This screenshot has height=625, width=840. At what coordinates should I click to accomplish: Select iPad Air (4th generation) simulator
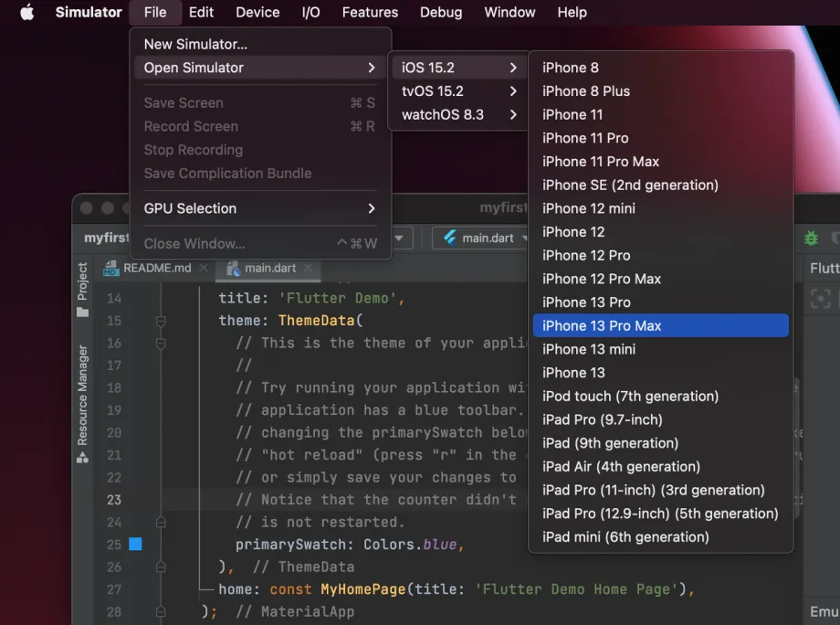pyautogui.click(x=660, y=467)
